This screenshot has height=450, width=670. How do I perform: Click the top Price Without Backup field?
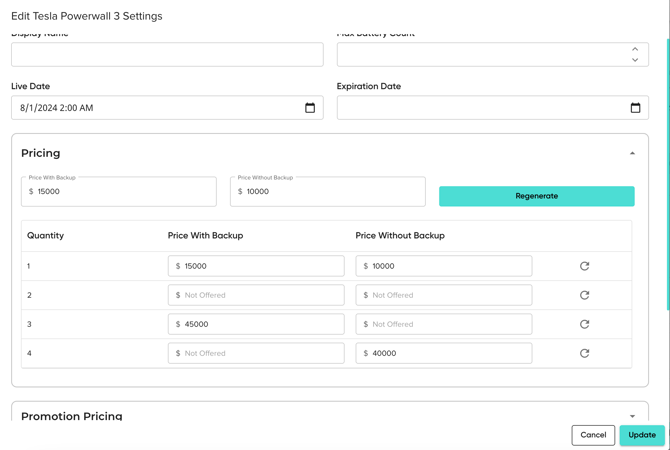point(330,192)
